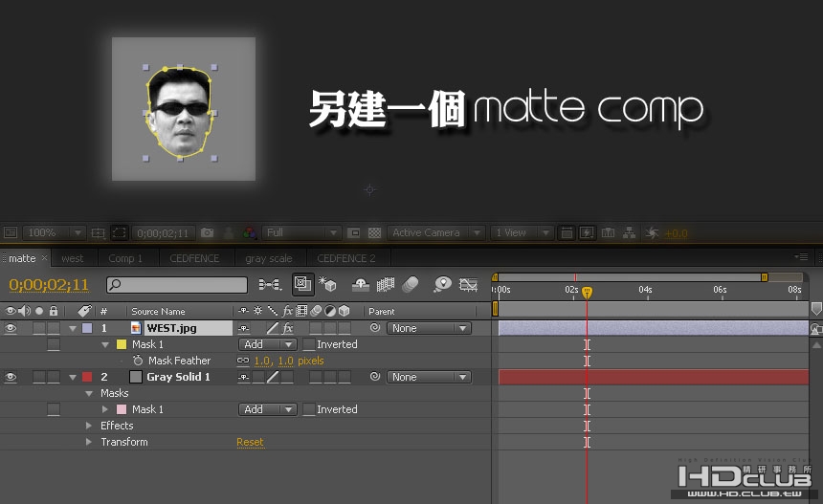This screenshot has width=823, height=504.
Task: Toggle the Region of Interest icon
Action: point(354,232)
